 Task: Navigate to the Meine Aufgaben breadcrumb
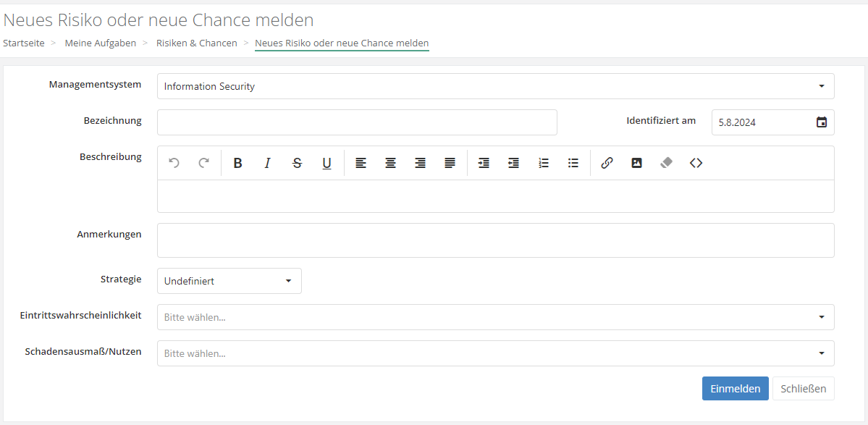click(101, 43)
